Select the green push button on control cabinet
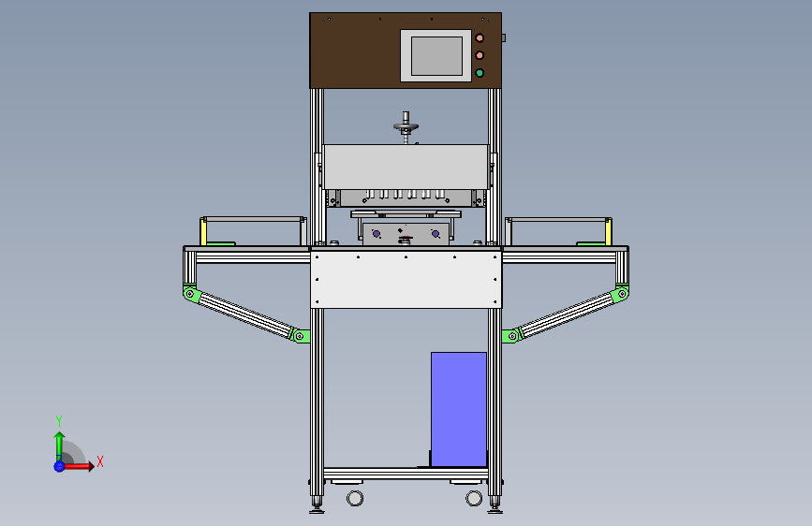Viewport: 812px width, 526px height. coord(480,73)
